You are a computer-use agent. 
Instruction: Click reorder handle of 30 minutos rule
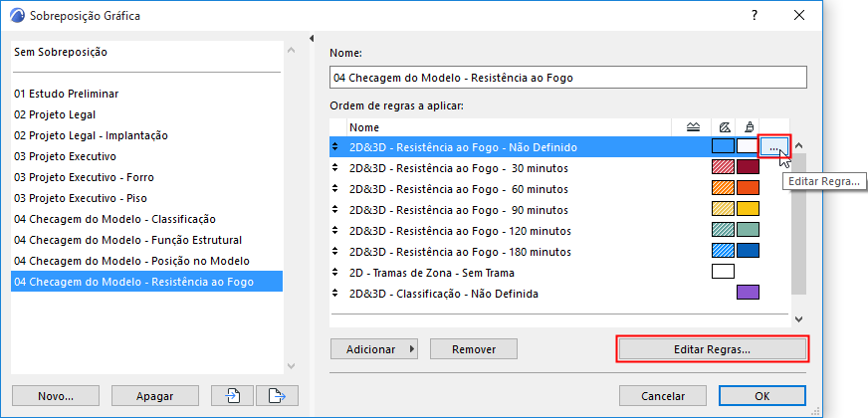point(335,168)
